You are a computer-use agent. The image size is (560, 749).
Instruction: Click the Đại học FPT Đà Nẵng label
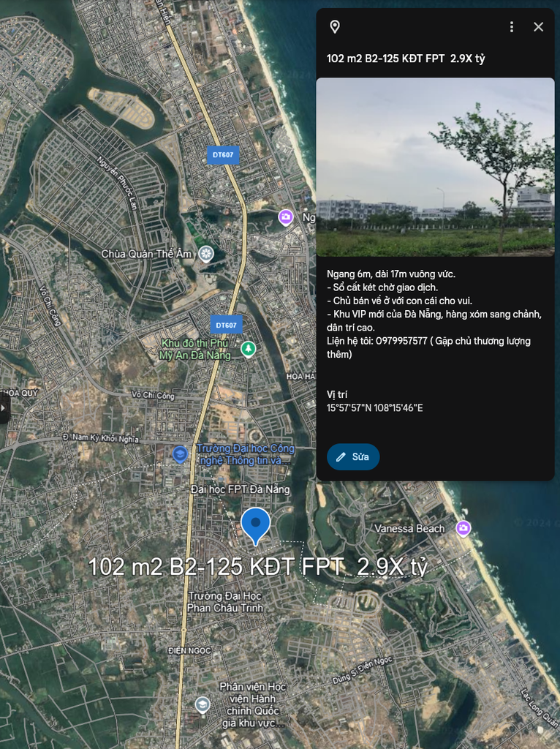click(x=240, y=489)
